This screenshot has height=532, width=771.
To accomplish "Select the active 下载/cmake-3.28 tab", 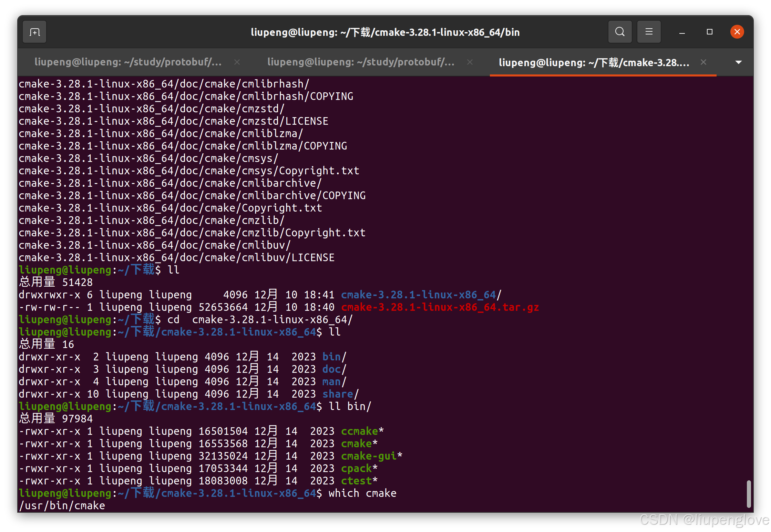I will (x=594, y=62).
